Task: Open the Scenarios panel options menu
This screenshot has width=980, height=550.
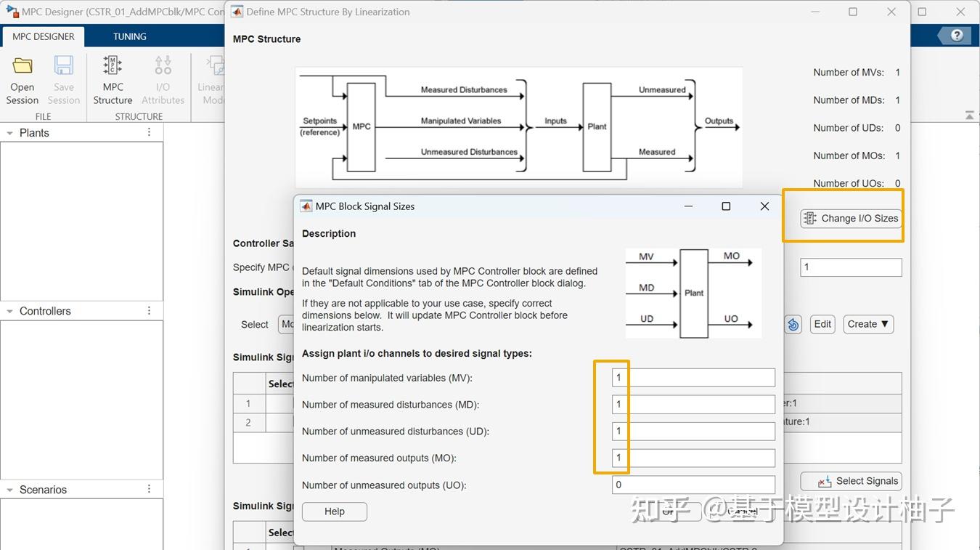Action: [x=149, y=489]
